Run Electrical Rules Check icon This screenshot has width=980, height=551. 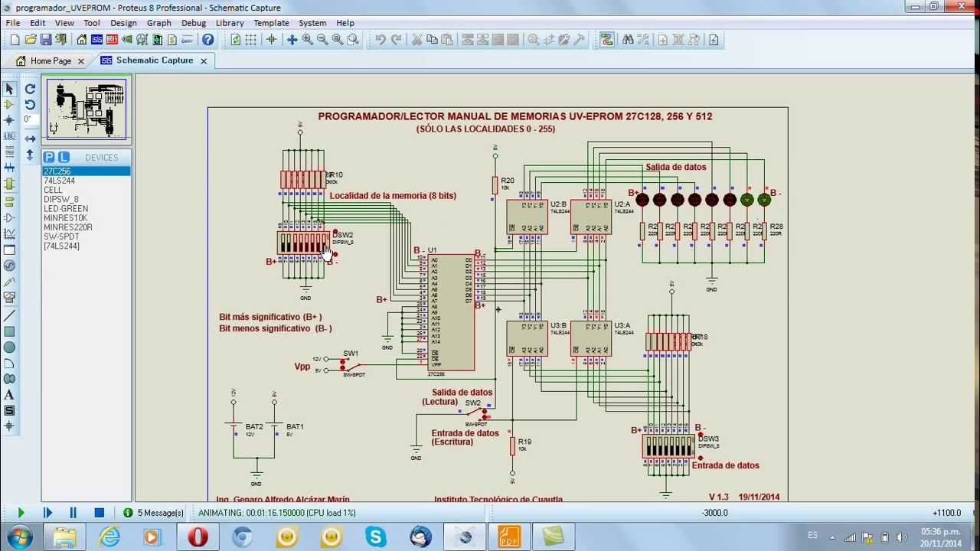pyautogui.click(x=714, y=40)
